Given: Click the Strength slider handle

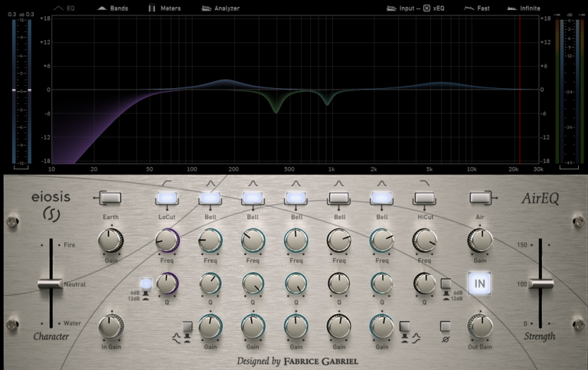Looking at the screenshot, I should tap(541, 283).
